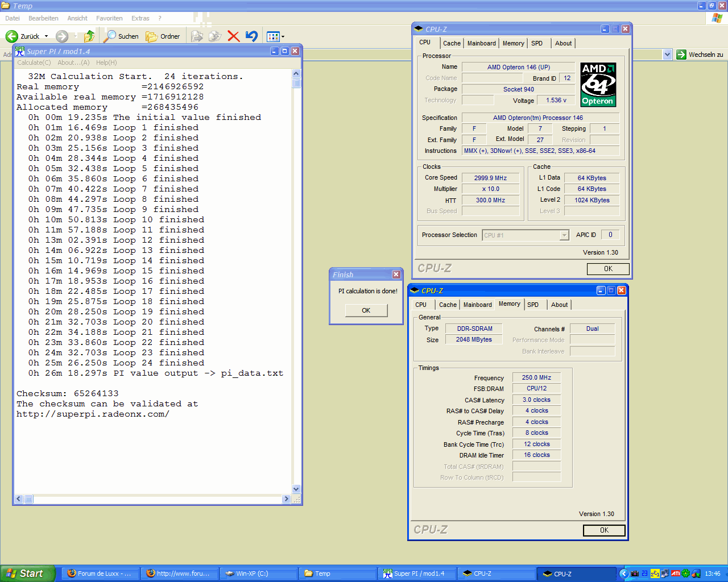Switch to Mainboard tab in upper CPU-Z
This screenshot has width=728, height=582.
pos(481,43)
